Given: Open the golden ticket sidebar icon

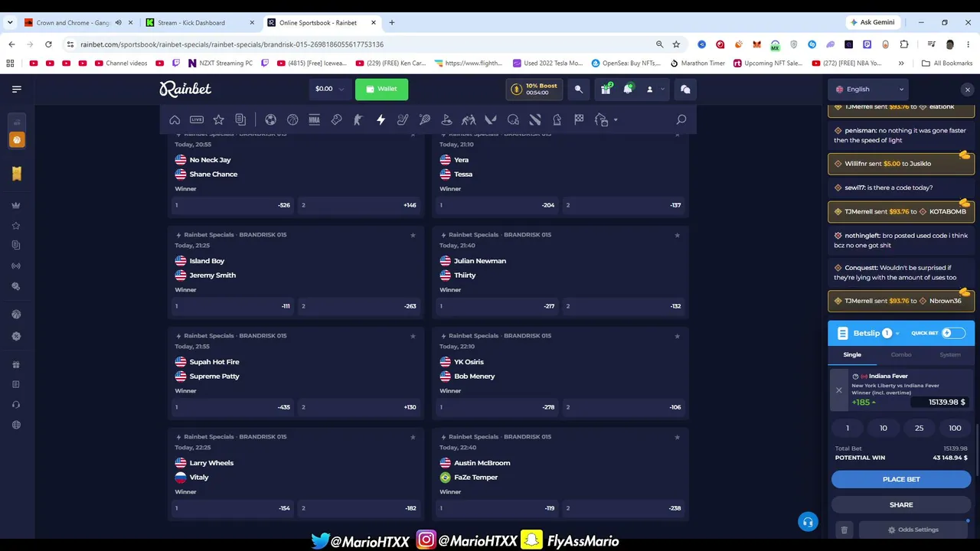Looking at the screenshot, I should [17, 174].
